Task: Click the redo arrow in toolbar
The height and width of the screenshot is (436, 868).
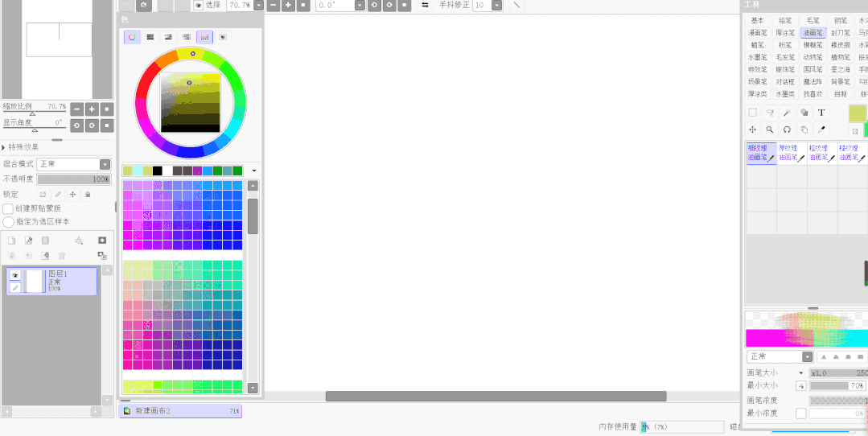Action: (144, 5)
